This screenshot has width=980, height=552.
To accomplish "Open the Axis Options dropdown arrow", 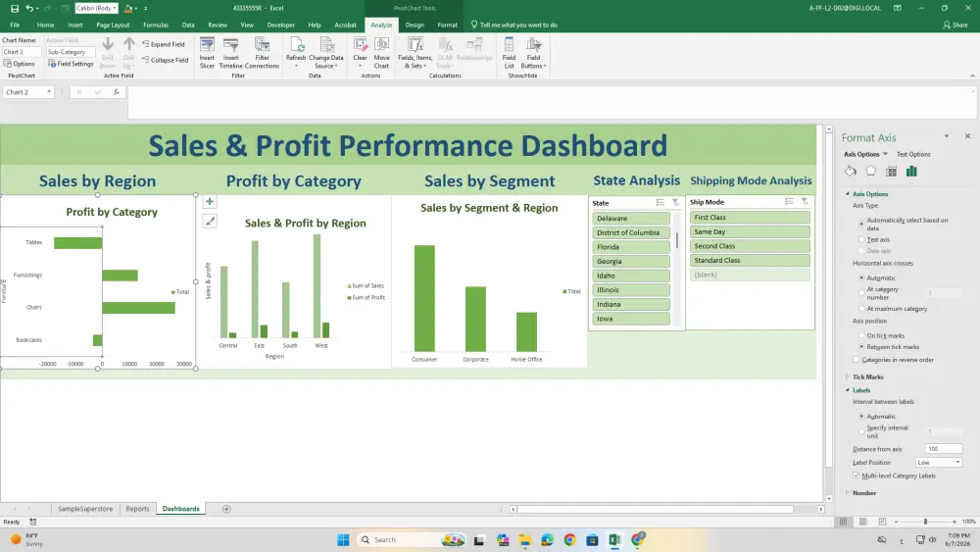I will pyautogui.click(x=885, y=154).
